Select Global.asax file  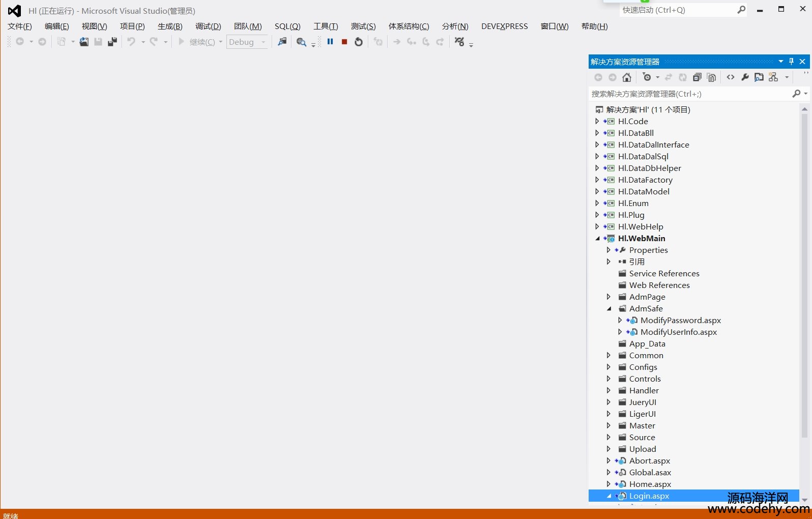[650, 472]
